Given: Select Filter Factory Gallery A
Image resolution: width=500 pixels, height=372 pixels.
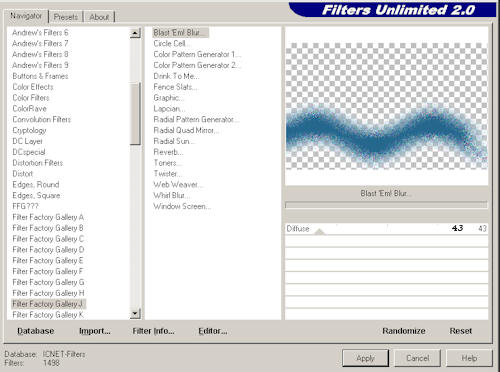Looking at the screenshot, I should click(x=48, y=217).
